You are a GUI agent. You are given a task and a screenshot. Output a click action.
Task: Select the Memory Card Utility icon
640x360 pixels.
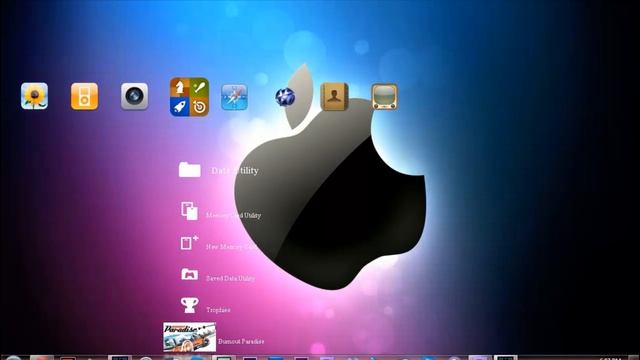click(x=189, y=211)
